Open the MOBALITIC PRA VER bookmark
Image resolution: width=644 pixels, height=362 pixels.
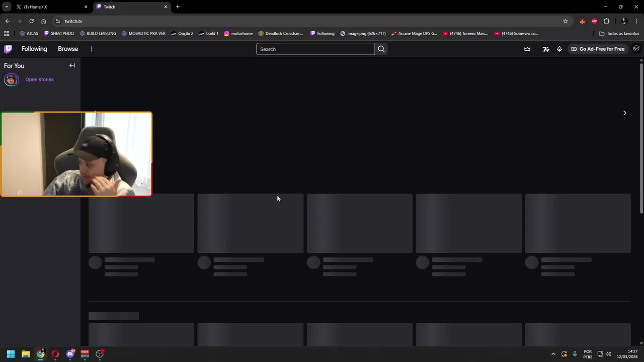143,34
